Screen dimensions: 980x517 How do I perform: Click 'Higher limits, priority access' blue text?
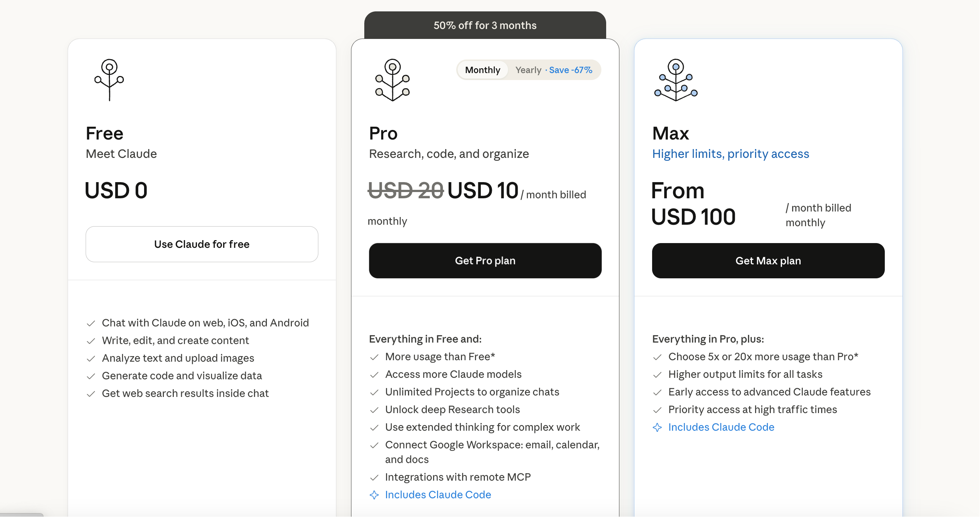coord(730,154)
